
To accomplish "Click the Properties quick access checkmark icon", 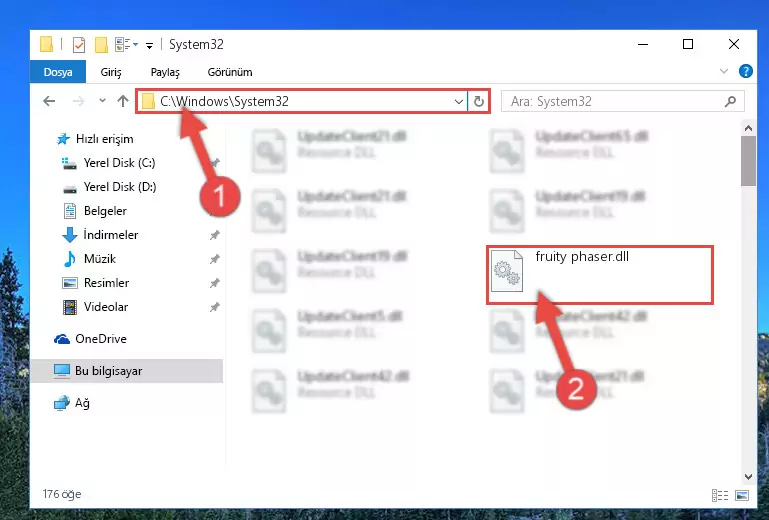I will [x=78, y=45].
